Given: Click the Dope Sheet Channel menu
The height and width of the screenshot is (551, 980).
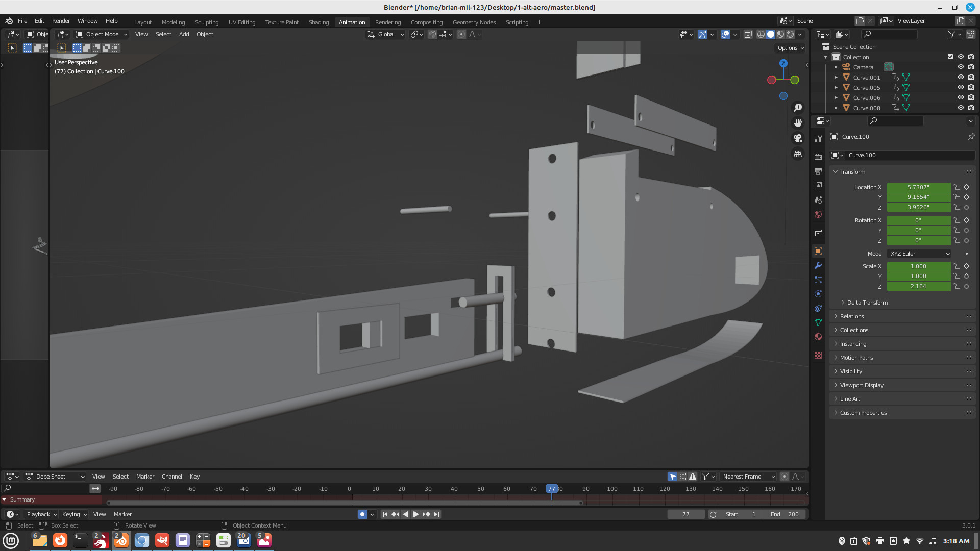Looking at the screenshot, I should click(x=171, y=477).
